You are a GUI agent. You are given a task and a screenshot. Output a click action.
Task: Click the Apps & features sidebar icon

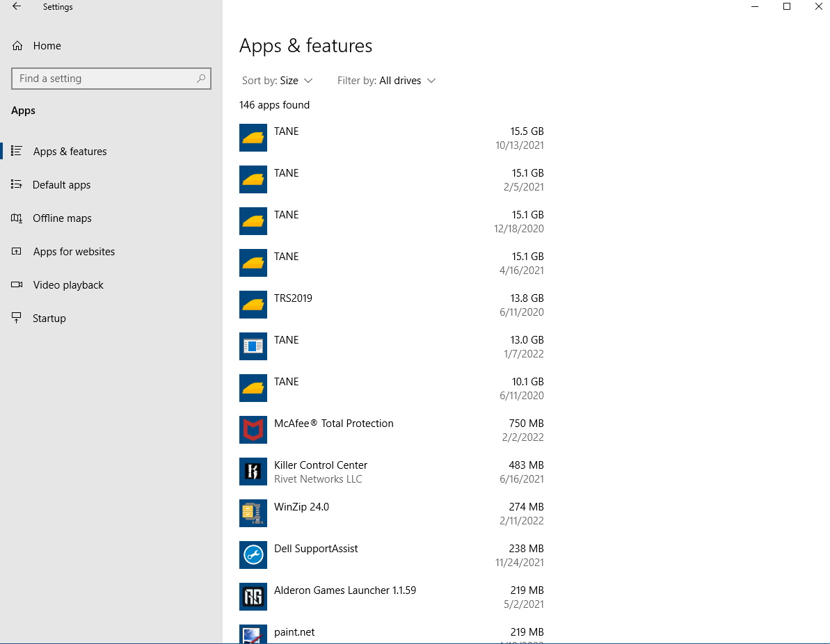pyautogui.click(x=17, y=151)
